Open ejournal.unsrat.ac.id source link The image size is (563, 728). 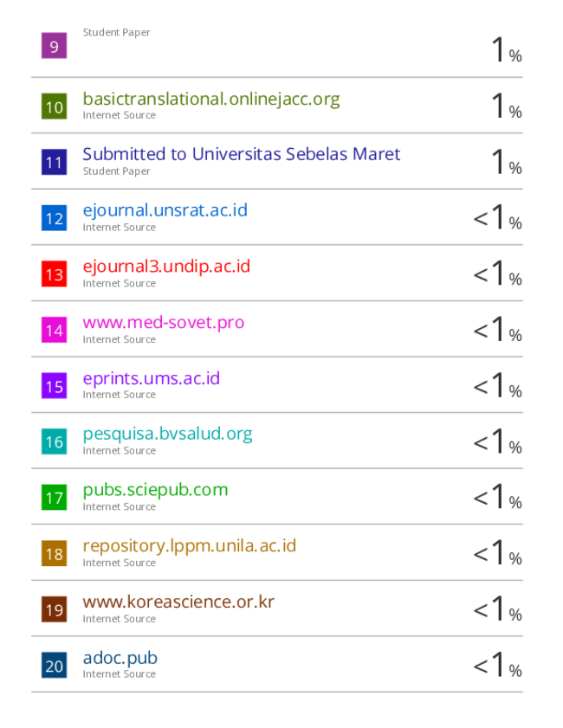165,211
